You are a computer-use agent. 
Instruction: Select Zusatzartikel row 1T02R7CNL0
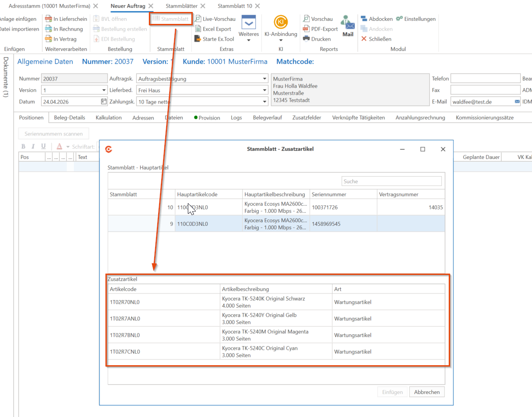(276, 351)
